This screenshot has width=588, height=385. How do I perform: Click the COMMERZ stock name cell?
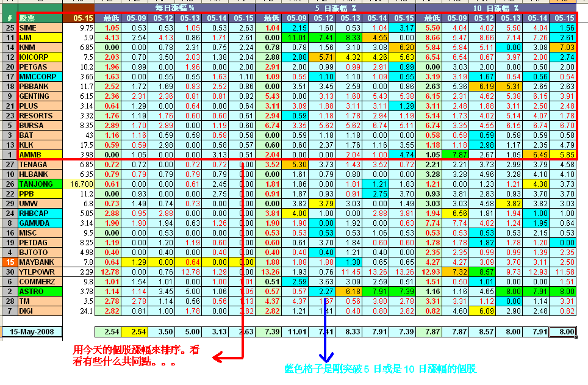pos(40,282)
